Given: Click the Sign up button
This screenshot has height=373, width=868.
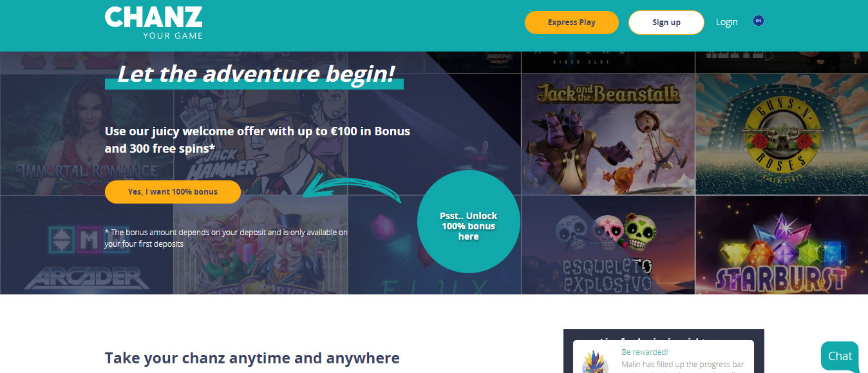Looking at the screenshot, I should pyautogui.click(x=666, y=23).
